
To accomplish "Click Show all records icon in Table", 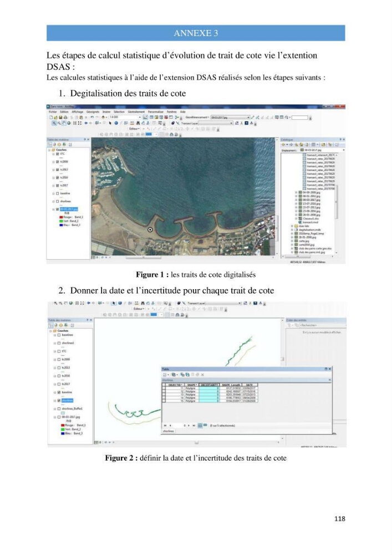I will pyautogui.click(x=200, y=426).
